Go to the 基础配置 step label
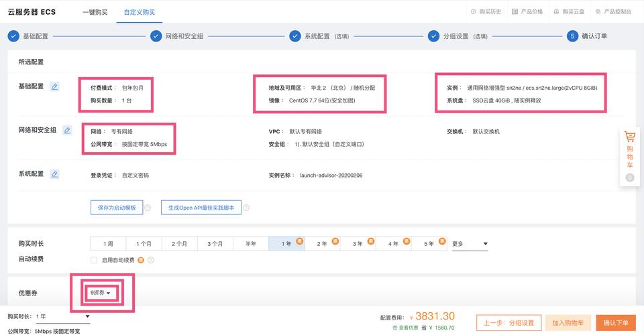 (x=36, y=36)
